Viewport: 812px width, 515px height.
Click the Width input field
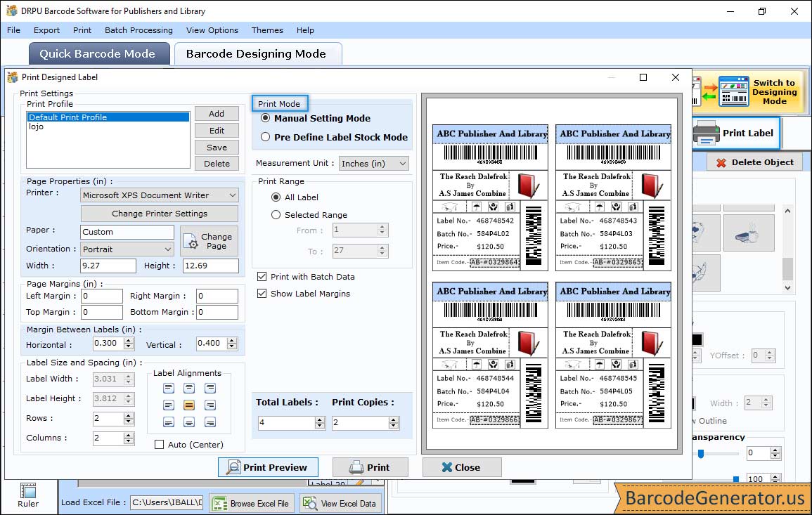[x=108, y=266]
